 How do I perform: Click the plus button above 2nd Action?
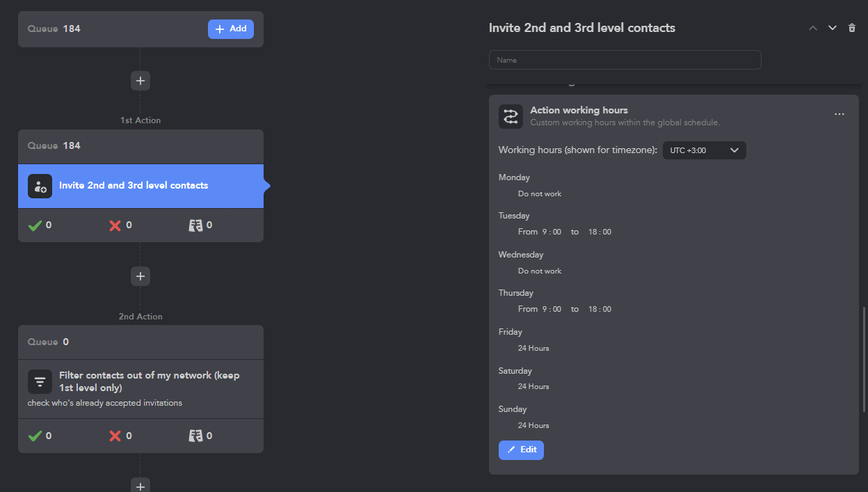(140, 276)
